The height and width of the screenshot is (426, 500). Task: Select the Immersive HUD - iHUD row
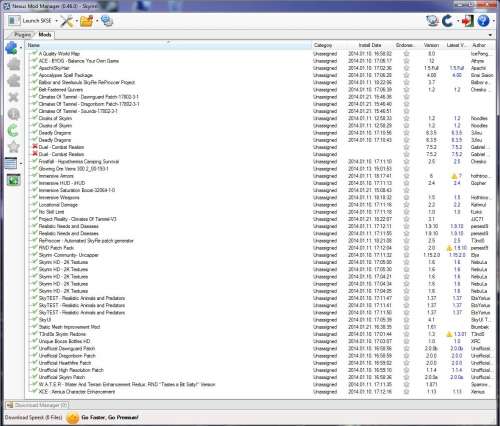coord(260,183)
